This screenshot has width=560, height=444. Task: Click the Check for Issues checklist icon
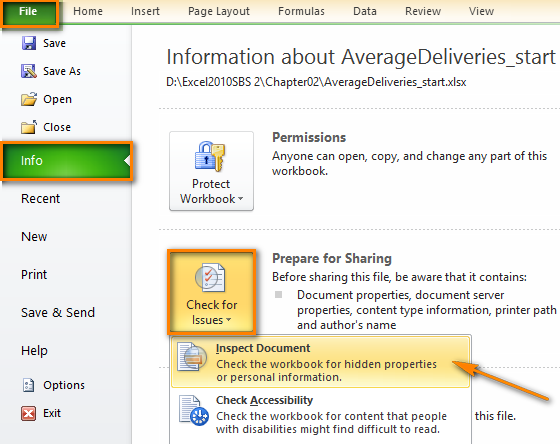pyautogui.click(x=210, y=278)
